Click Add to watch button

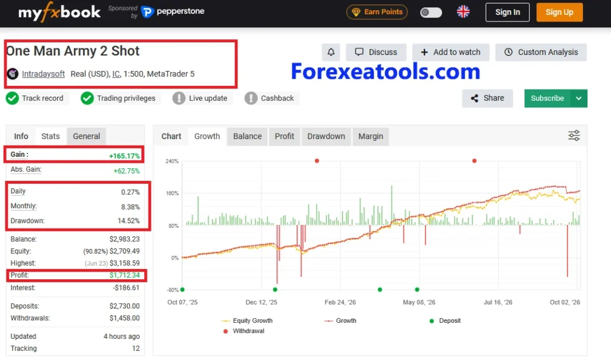pyautogui.click(x=451, y=53)
